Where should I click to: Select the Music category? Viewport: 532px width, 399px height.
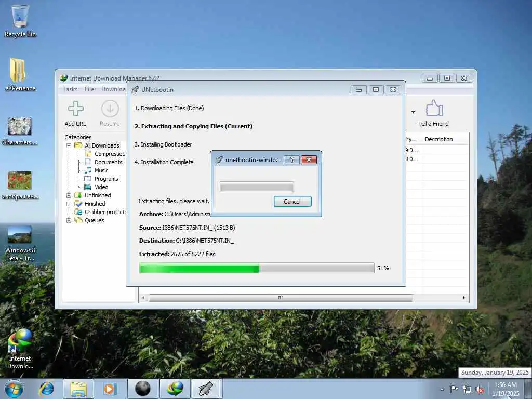coord(101,170)
